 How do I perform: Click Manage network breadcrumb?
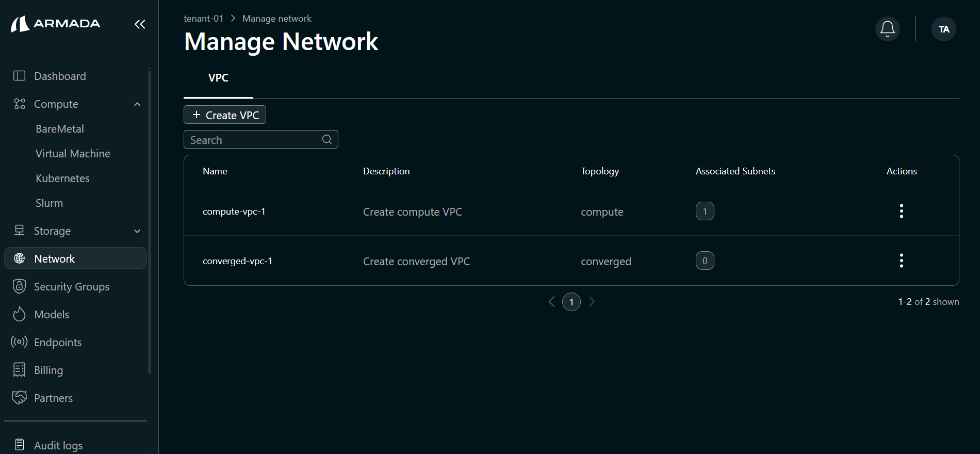pyautogui.click(x=277, y=19)
